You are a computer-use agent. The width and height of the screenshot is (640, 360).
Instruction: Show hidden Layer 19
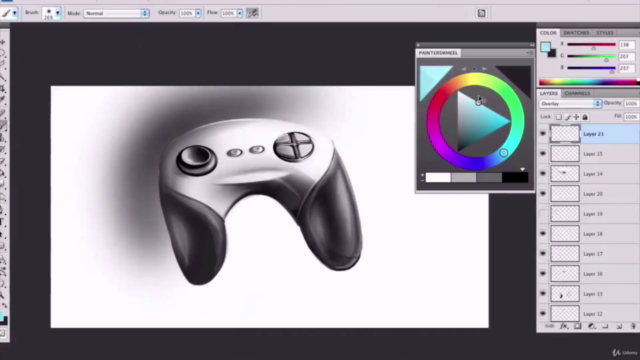click(543, 214)
